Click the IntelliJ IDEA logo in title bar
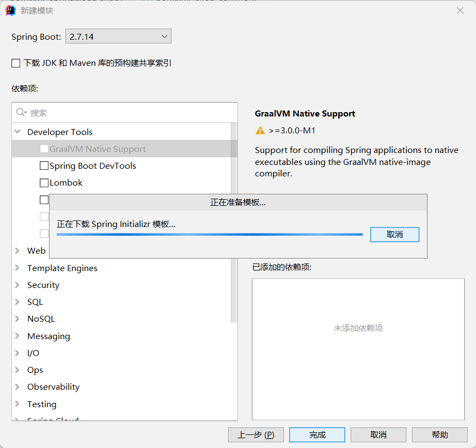Viewport: 476px width, 448px height. point(10,11)
